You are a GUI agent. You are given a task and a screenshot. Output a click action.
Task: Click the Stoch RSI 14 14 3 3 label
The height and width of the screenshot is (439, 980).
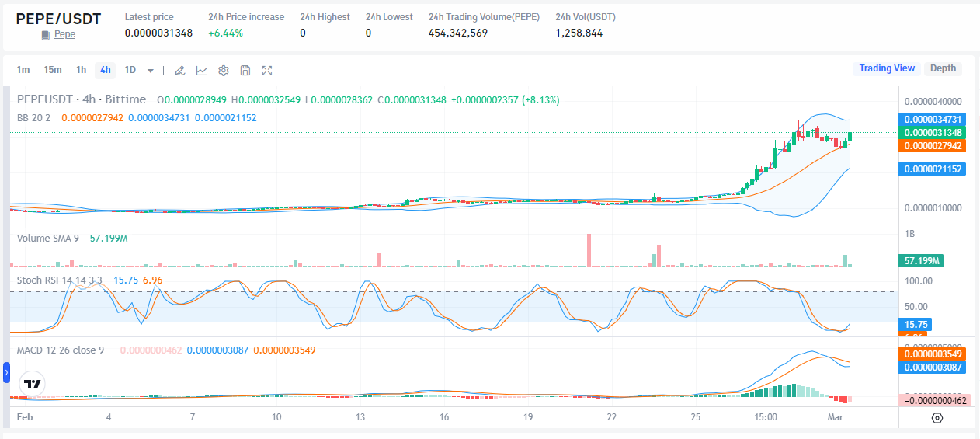pyautogui.click(x=60, y=280)
